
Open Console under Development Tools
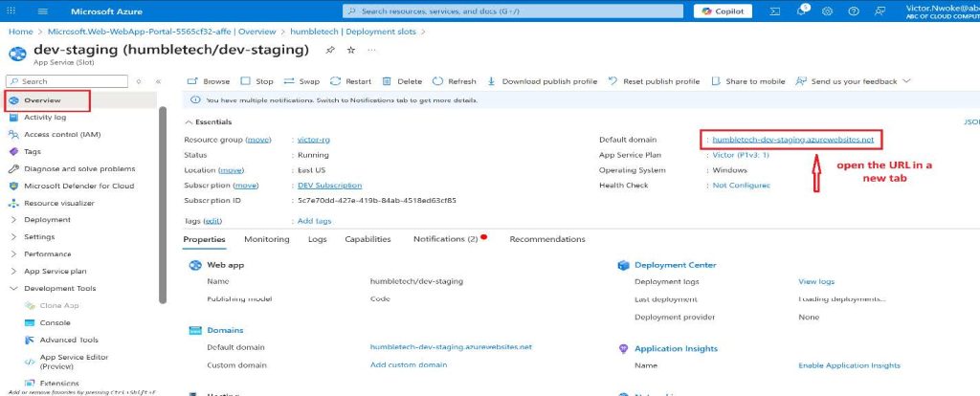click(55, 323)
